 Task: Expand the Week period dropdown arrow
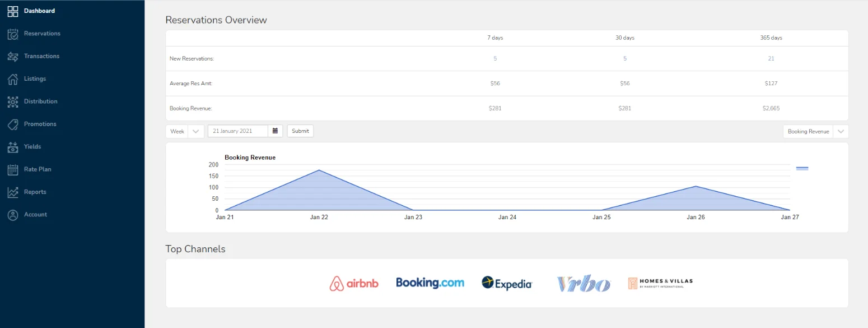(195, 131)
